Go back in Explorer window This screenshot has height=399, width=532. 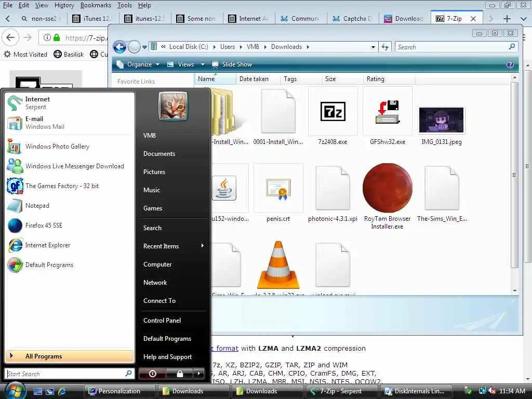point(120,47)
